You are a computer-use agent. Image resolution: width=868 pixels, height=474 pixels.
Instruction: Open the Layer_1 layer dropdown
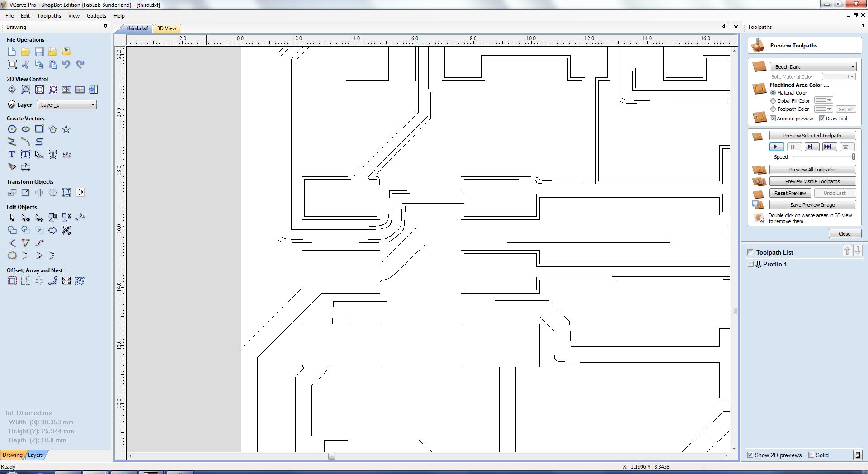(66, 105)
